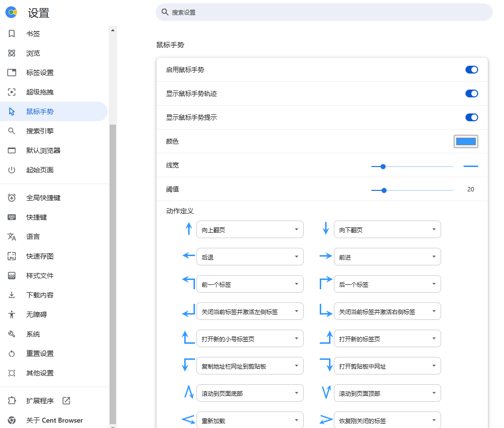Turn off 显示鼠标手势轨迹
Image resolution: width=504 pixels, height=428 pixels.
pyautogui.click(x=471, y=93)
